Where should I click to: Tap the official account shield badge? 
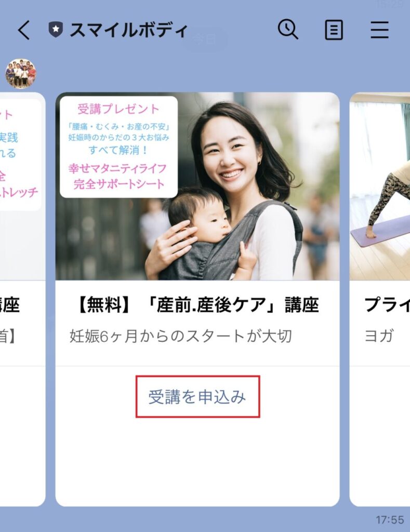[x=56, y=30]
